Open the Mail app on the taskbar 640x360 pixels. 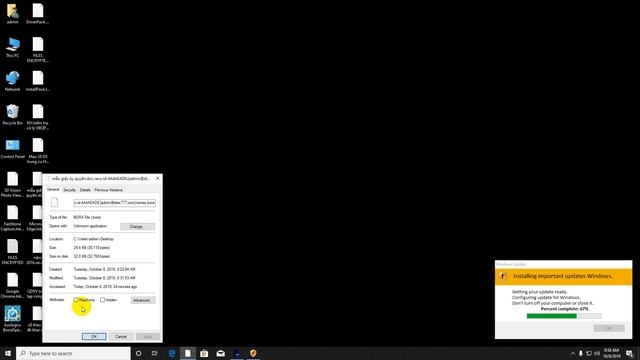(220, 353)
